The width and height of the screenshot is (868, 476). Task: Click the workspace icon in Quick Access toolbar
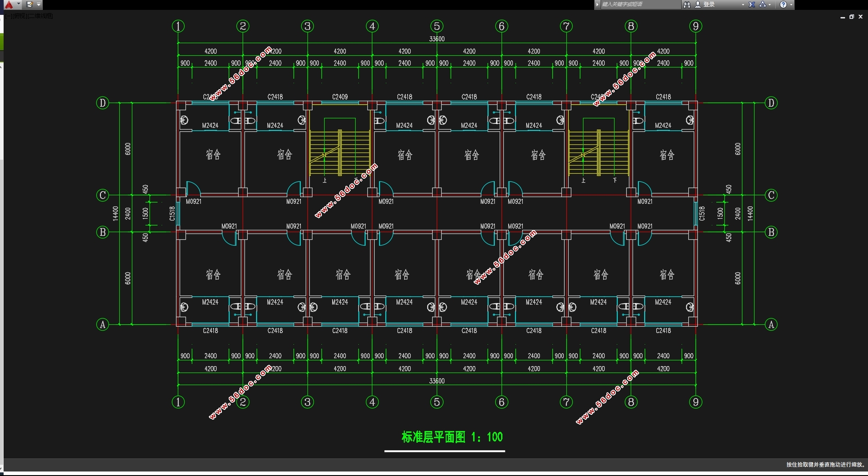click(30, 4)
